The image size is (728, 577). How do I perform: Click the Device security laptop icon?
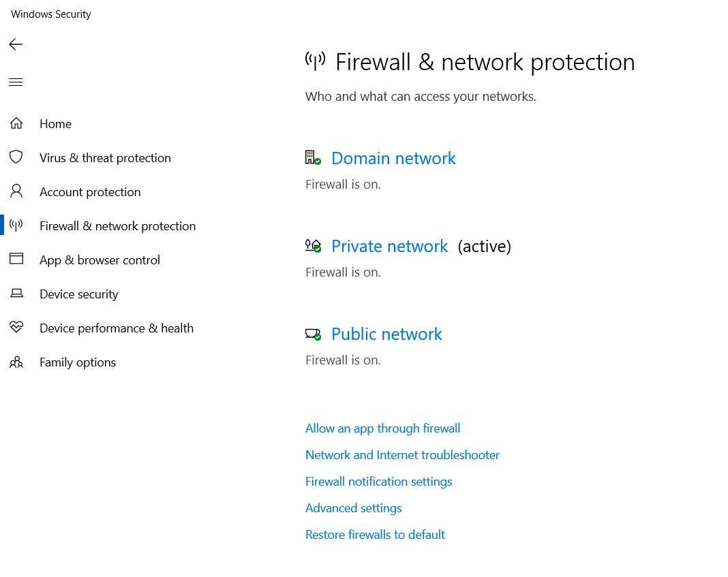pos(16,294)
